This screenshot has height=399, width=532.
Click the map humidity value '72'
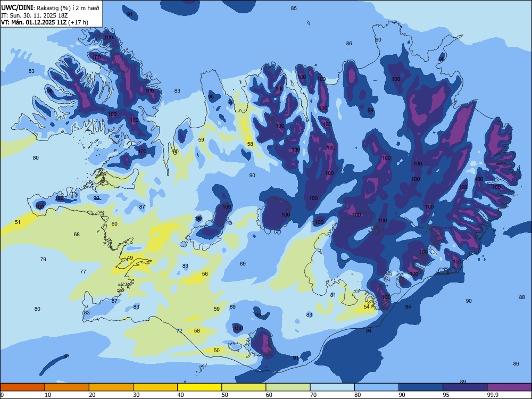(179, 330)
